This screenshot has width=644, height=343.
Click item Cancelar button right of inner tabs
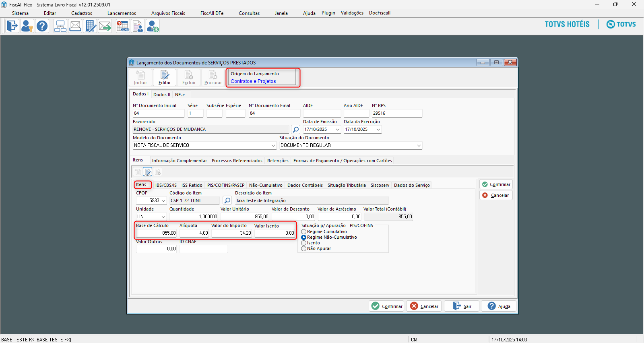pyautogui.click(x=496, y=195)
